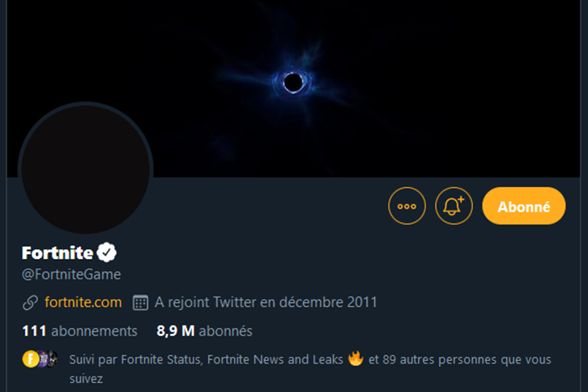Click the Fortnite display name
The image size is (588, 392).
click(x=57, y=252)
